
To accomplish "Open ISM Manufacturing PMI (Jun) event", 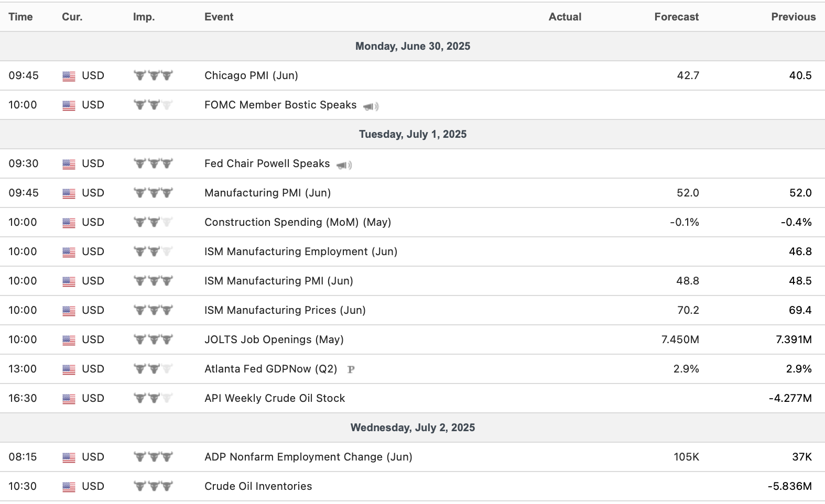I will 278,281.
